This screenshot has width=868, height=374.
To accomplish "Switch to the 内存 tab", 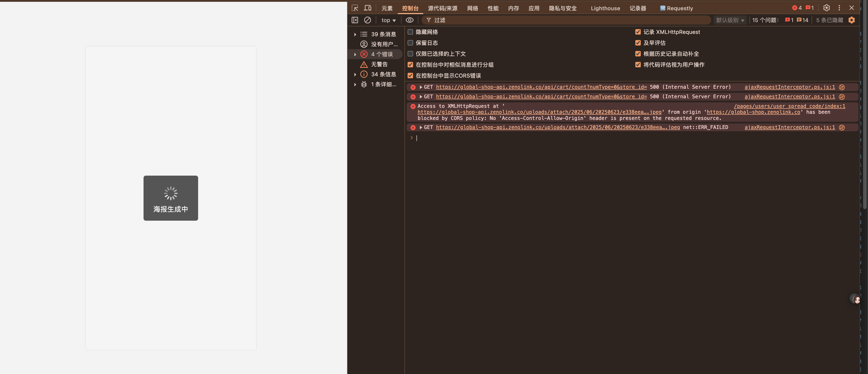I will (x=514, y=8).
